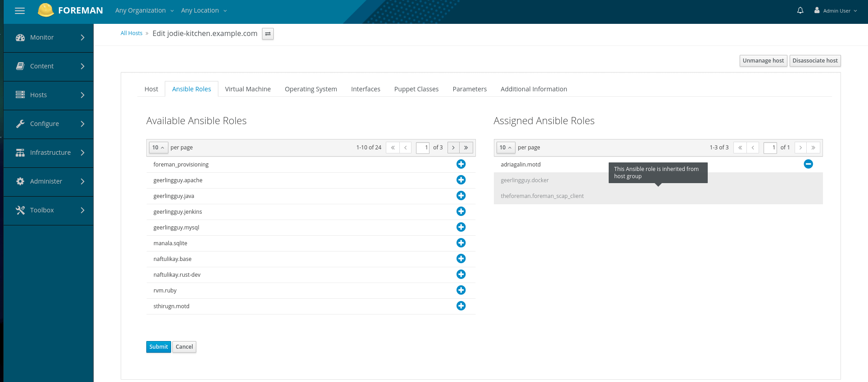Jump to first page of available roles
Viewport: 868px width, 382px height.
[393, 148]
